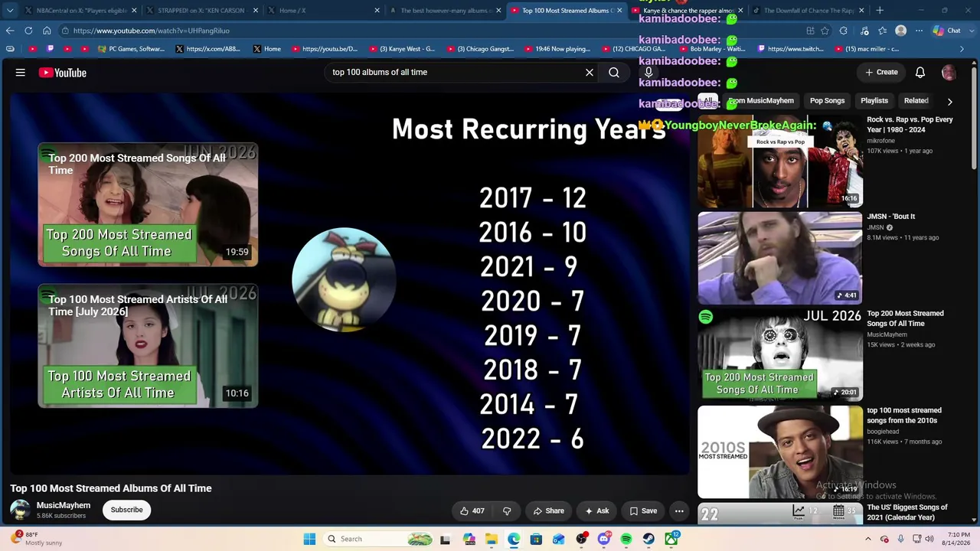Open Discord from the taskbar
Screen dimensions: 980x551
tap(604, 539)
